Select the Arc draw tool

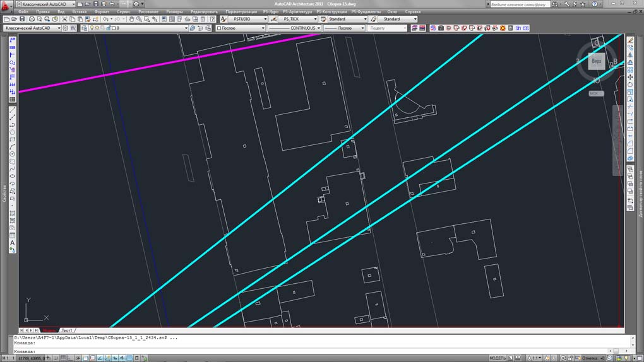click(x=13, y=147)
